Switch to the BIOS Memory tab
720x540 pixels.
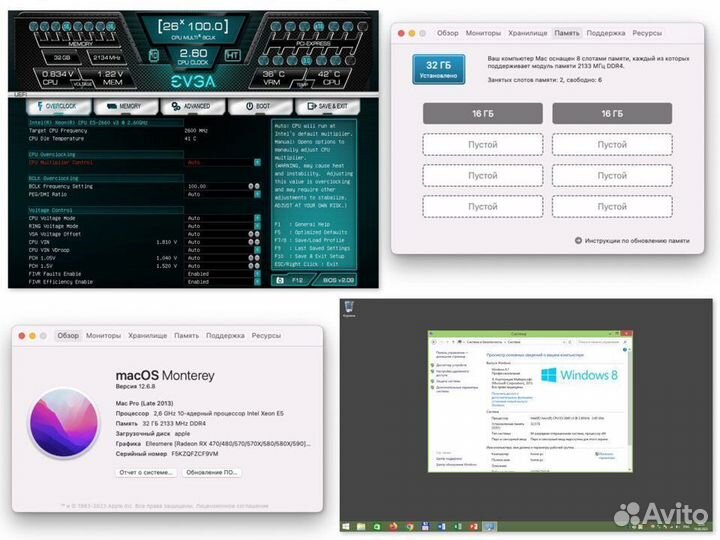(x=125, y=106)
